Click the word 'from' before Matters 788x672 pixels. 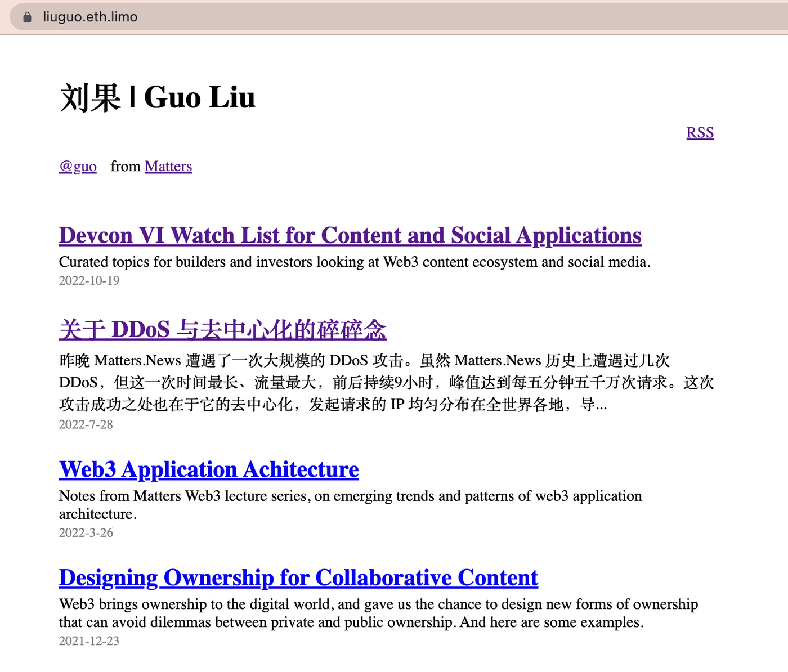click(x=125, y=167)
